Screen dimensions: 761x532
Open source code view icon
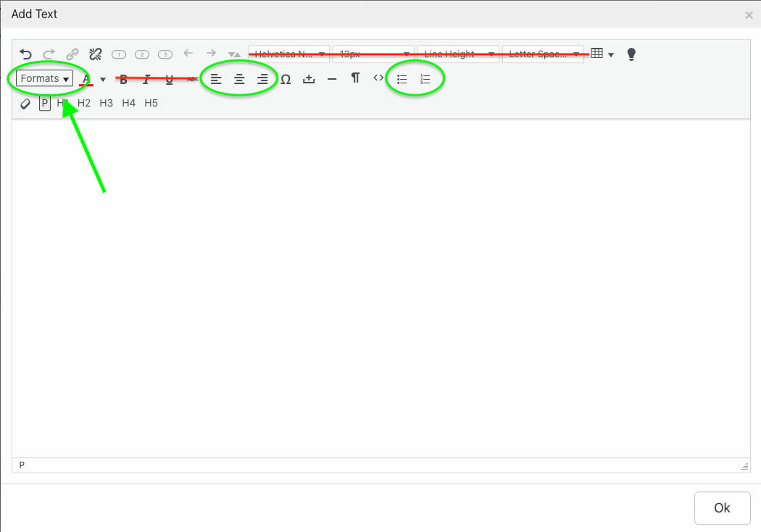tap(378, 78)
